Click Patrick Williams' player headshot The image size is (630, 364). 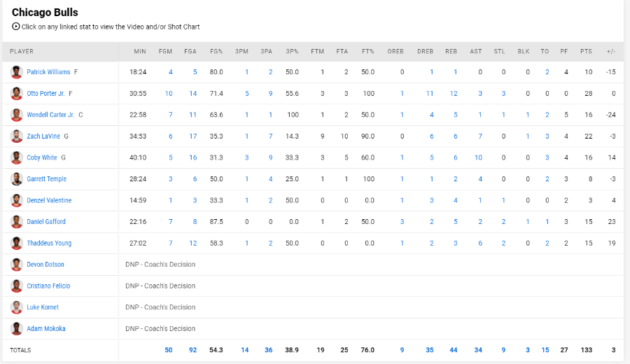pos(17,72)
